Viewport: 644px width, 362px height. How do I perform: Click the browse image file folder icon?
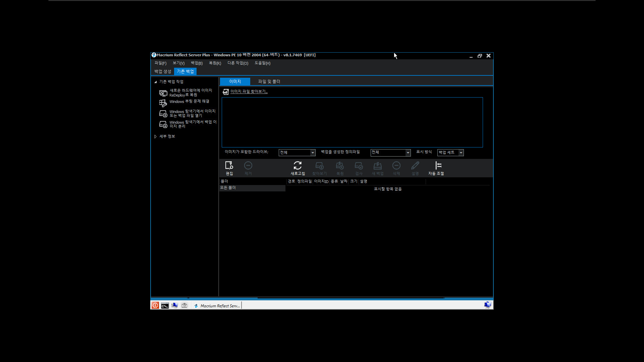[x=226, y=92]
